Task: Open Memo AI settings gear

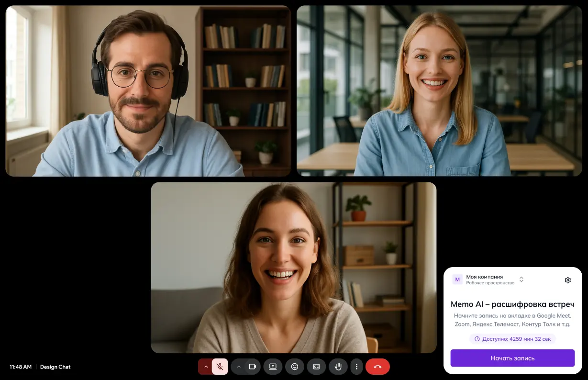Action: 567,280
